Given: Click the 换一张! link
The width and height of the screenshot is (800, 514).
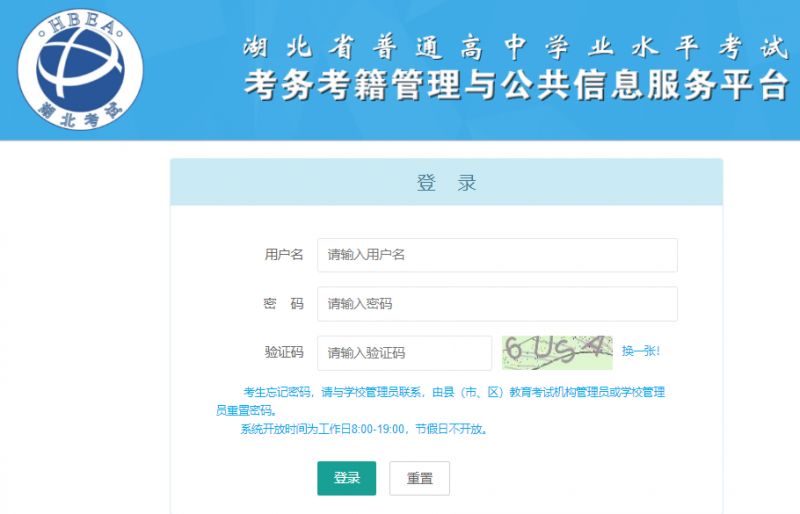Looking at the screenshot, I should (x=641, y=351).
